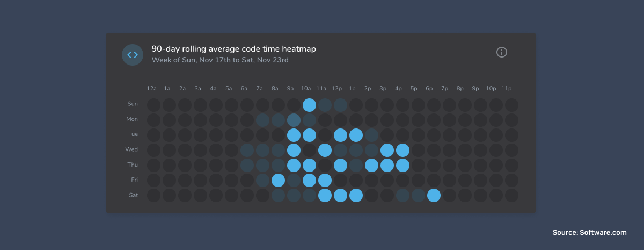Click the Thu row label
The image size is (644, 250).
(133, 165)
